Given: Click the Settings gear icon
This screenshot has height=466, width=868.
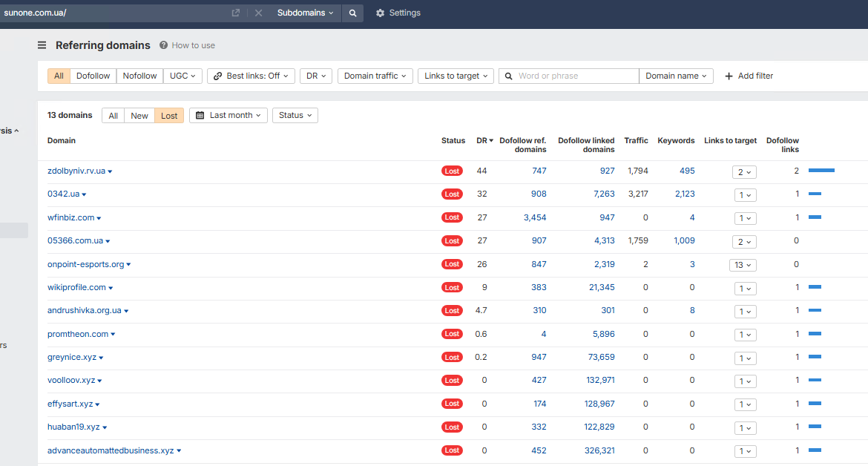Looking at the screenshot, I should tap(380, 13).
